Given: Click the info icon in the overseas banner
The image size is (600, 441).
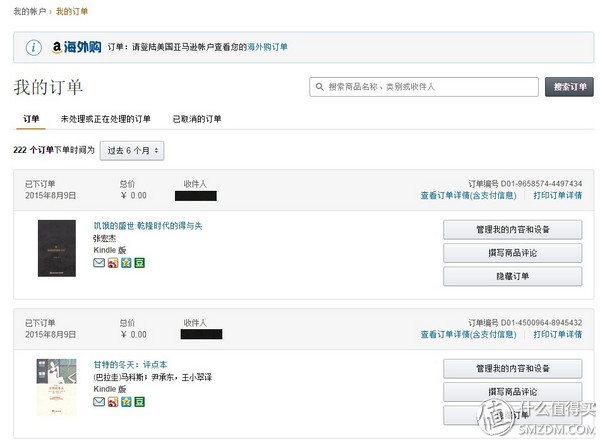Looking at the screenshot, I should click(x=33, y=47).
